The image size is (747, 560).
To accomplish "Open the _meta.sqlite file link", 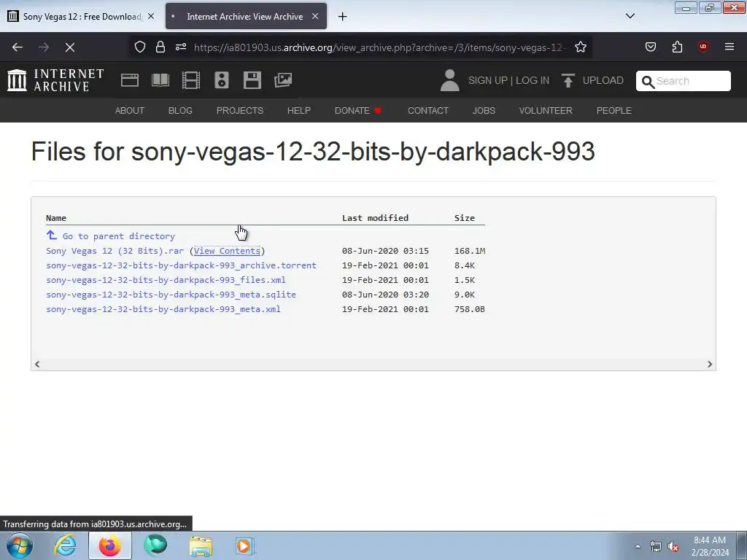I will [x=171, y=295].
